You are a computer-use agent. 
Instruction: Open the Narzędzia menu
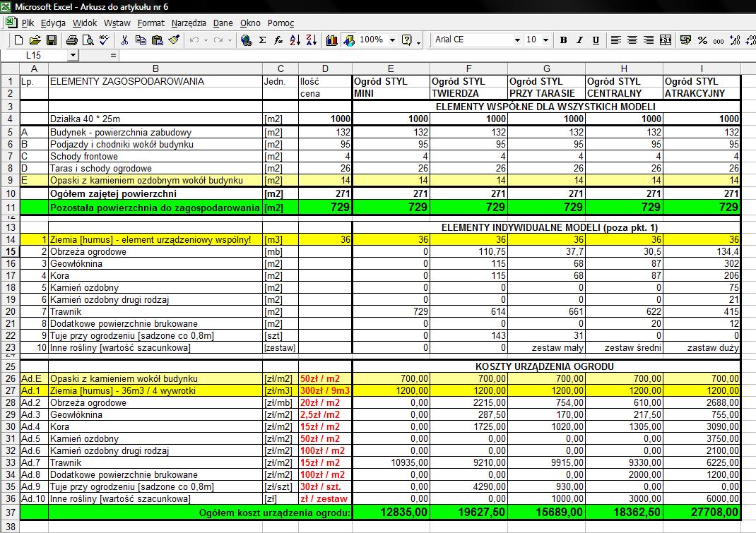pyautogui.click(x=189, y=23)
